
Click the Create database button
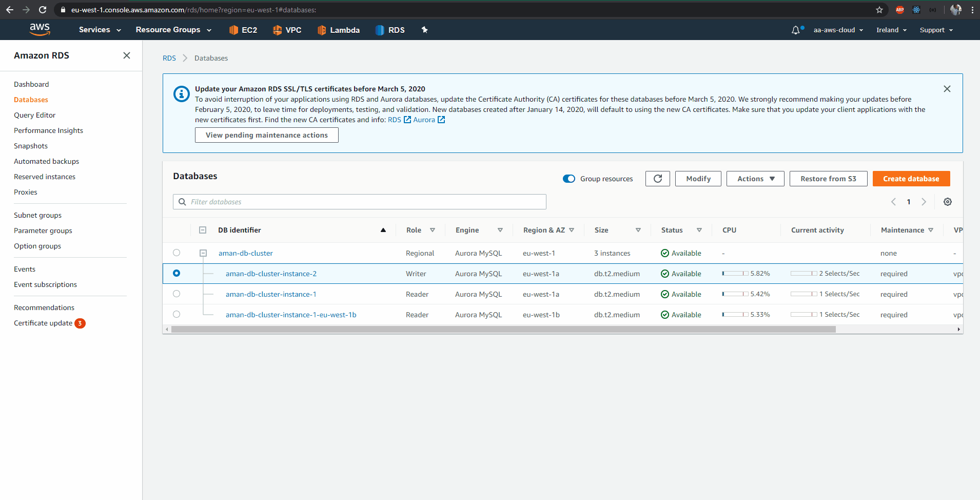[911, 179]
